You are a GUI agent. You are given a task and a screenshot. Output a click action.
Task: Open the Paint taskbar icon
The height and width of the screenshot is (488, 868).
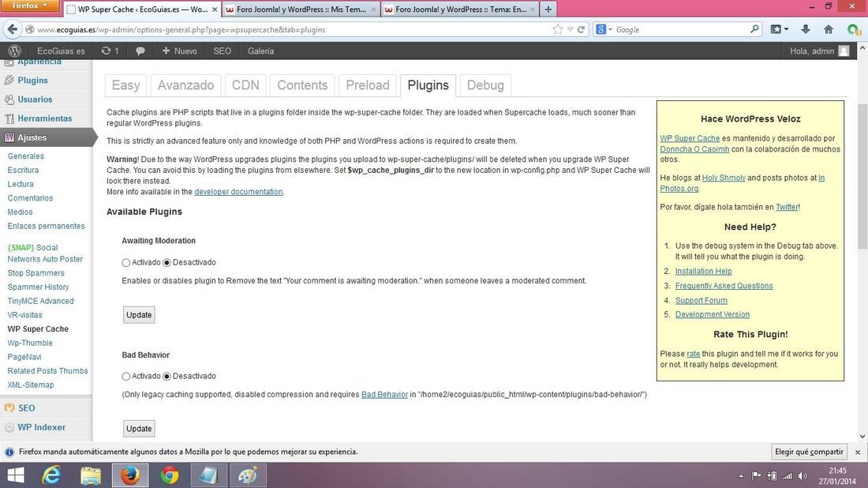(248, 475)
